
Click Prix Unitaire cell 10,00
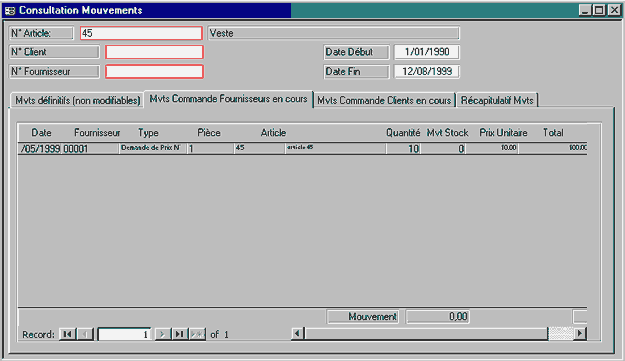(492, 148)
